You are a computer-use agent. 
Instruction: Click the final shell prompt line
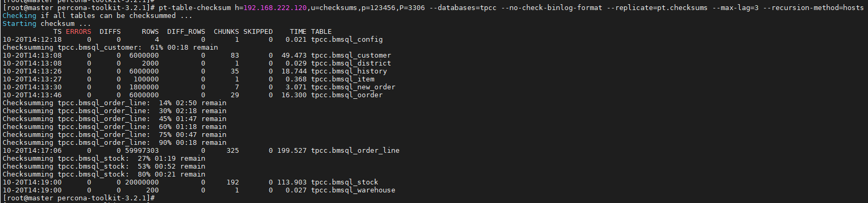click(79, 198)
